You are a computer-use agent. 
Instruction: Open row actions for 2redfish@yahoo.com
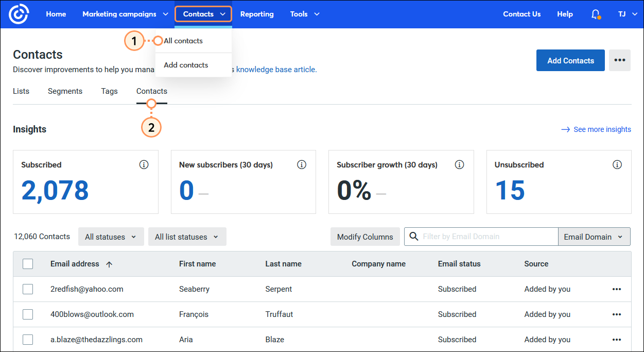(617, 289)
